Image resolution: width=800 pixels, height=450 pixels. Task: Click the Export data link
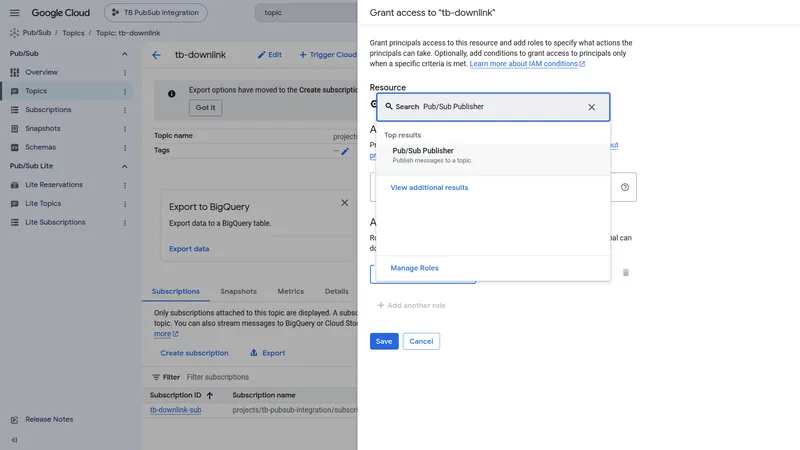[x=189, y=249]
